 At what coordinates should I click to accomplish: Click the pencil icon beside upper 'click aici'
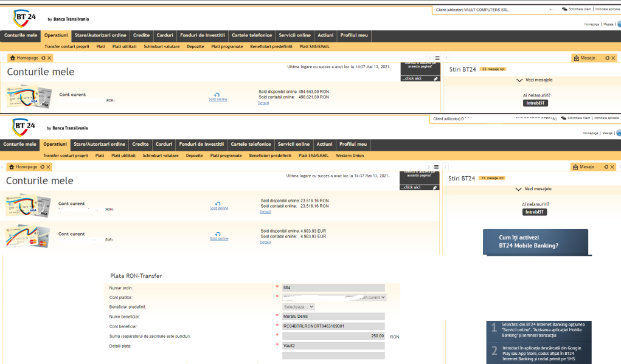click(x=435, y=78)
